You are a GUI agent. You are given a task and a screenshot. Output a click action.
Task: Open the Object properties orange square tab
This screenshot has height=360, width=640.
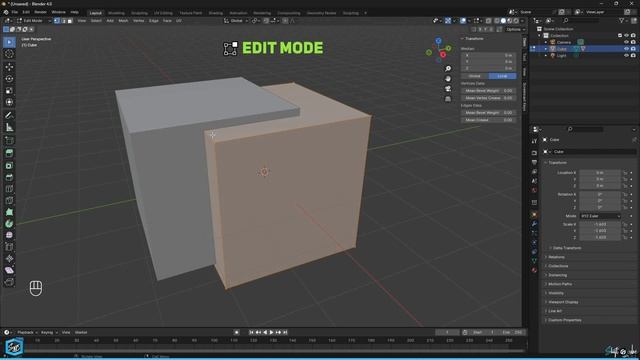tap(534, 214)
